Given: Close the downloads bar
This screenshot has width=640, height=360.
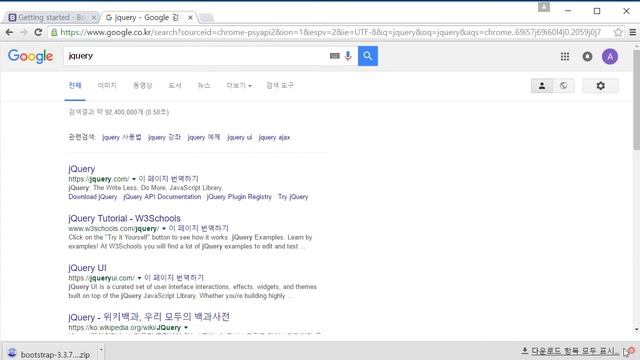Looking at the screenshot, I should (631, 351).
